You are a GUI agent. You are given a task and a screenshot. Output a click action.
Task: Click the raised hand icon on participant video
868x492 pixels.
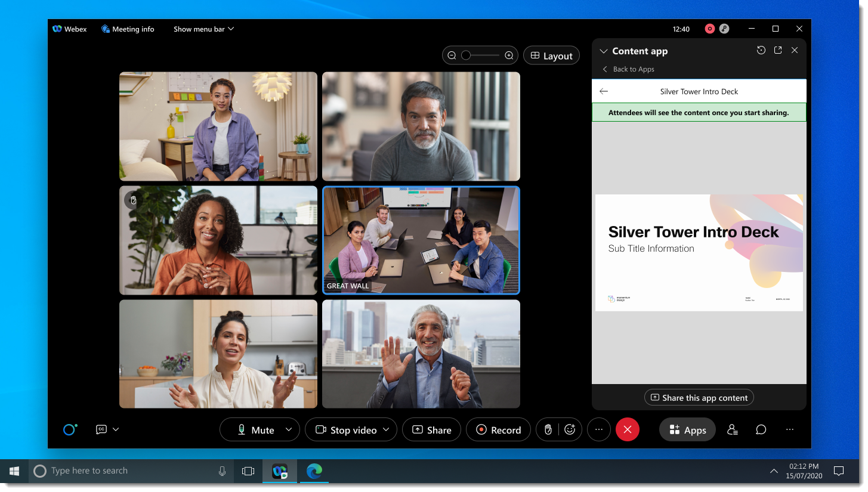click(134, 200)
